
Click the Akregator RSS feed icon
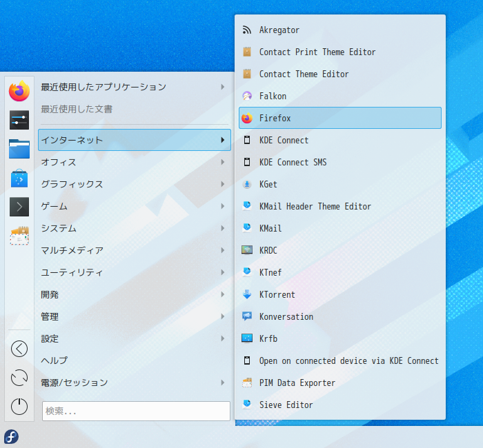click(247, 30)
